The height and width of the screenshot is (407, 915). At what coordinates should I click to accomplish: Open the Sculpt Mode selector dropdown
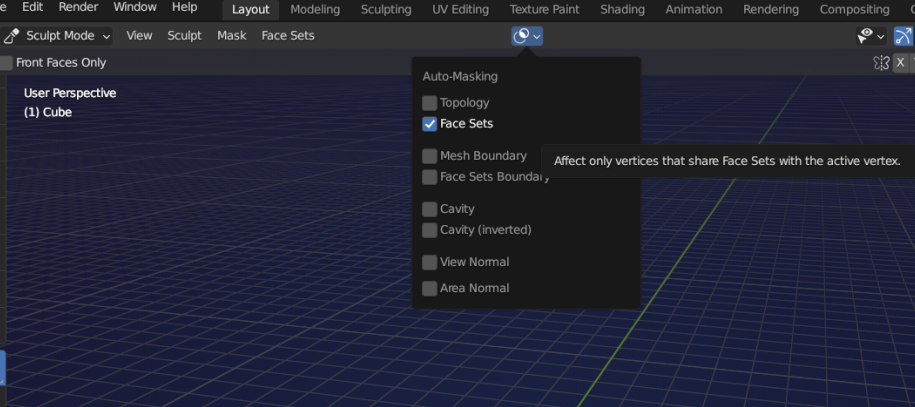click(x=57, y=36)
